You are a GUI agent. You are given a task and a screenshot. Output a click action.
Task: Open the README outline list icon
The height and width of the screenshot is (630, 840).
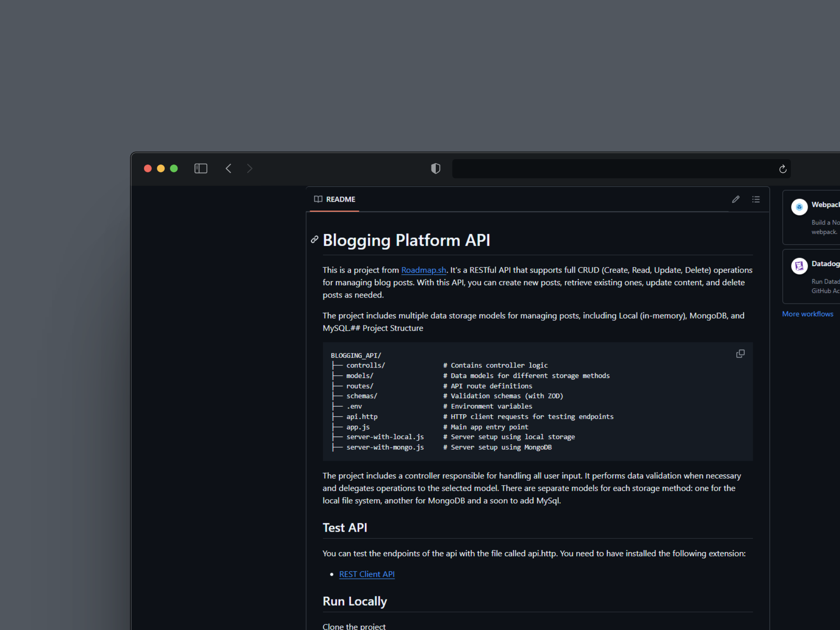[x=756, y=199]
